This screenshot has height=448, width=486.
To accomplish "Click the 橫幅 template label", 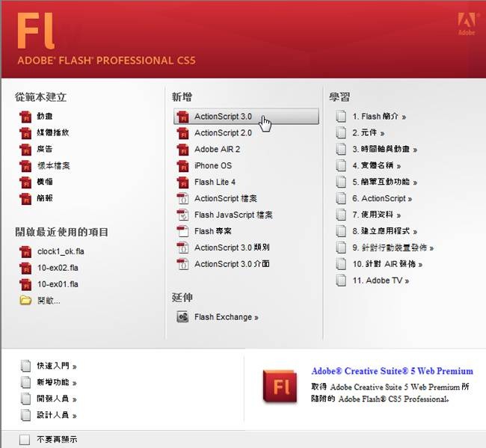I will tap(45, 182).
